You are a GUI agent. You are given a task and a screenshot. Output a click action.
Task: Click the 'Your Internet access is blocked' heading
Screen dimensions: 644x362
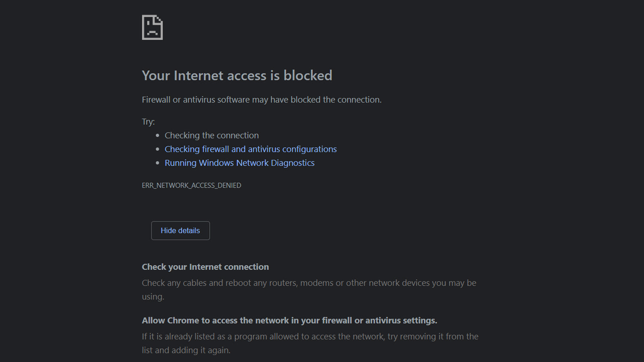pos(237,76)
